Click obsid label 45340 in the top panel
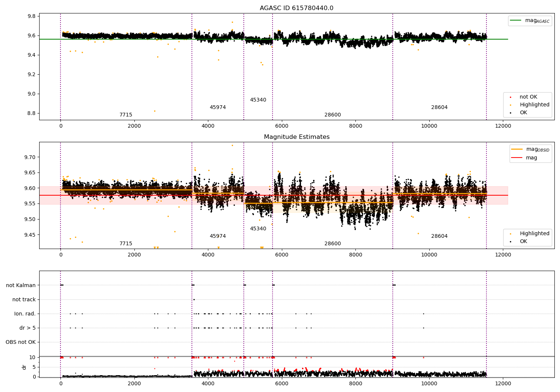Image resolution: width=560 pixels, height=392 pixels. pyautogui.click(x=258, y=100)
